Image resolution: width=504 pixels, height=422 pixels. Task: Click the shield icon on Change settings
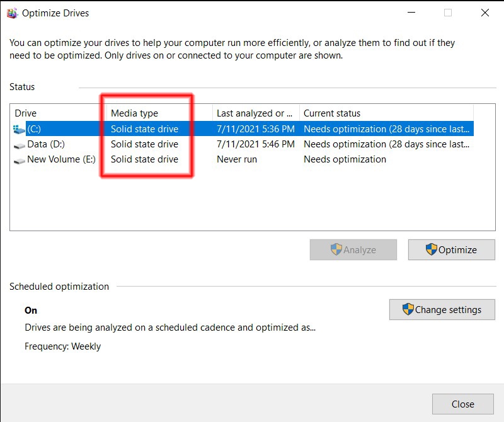408,309
